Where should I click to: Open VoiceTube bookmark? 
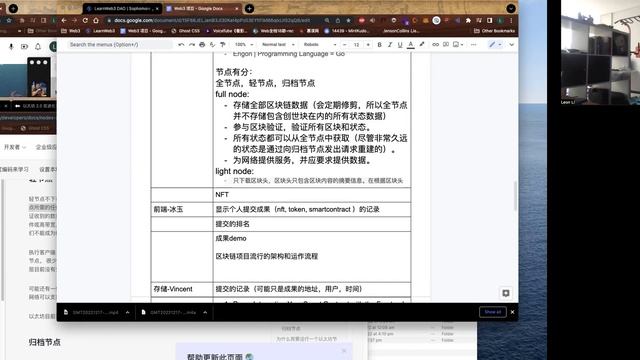pos(226,31)
